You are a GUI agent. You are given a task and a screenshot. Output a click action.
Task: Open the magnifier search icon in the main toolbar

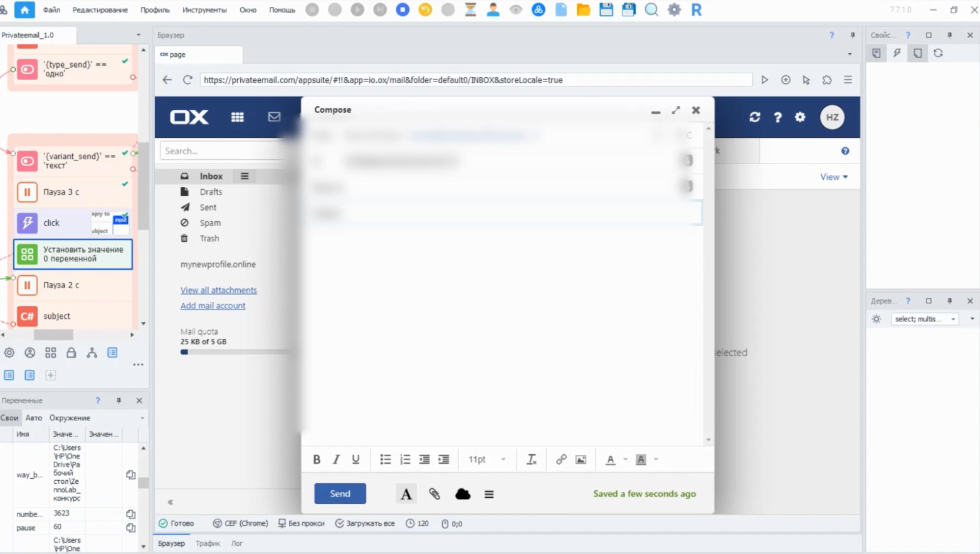tap(651, 9)
